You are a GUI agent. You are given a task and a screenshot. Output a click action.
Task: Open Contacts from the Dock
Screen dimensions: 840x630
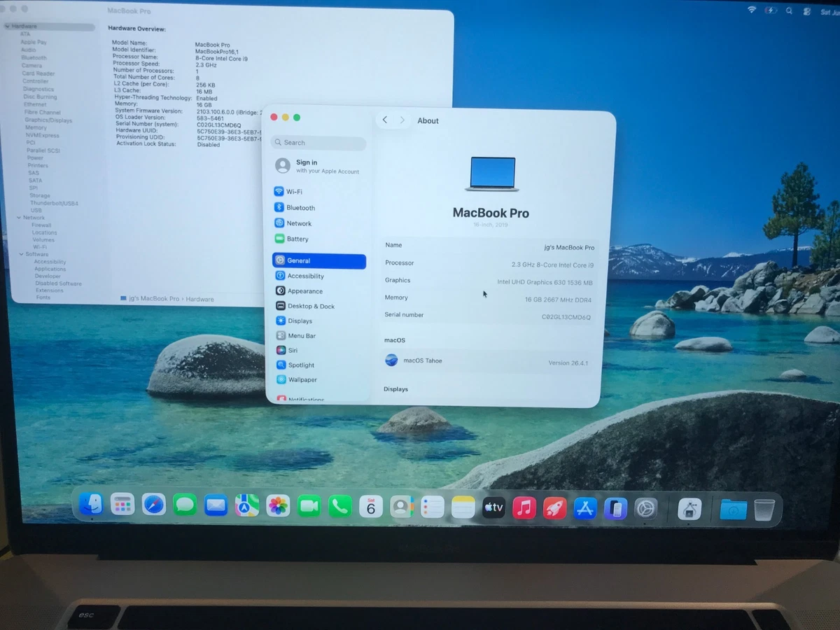(401, 507)
